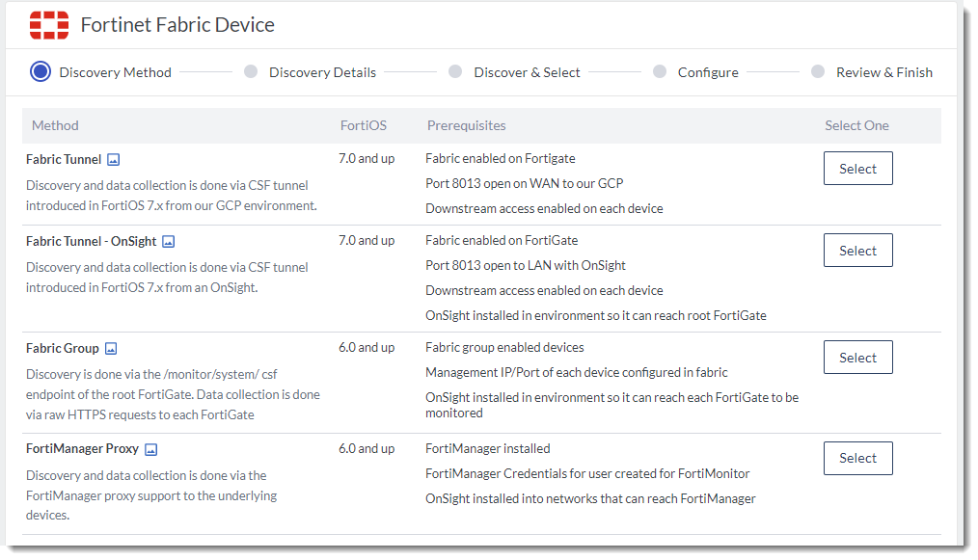Open the Review & Finish step
This screenshot has width=978, height=560.
pyautogui.click(x=818, y=71)
